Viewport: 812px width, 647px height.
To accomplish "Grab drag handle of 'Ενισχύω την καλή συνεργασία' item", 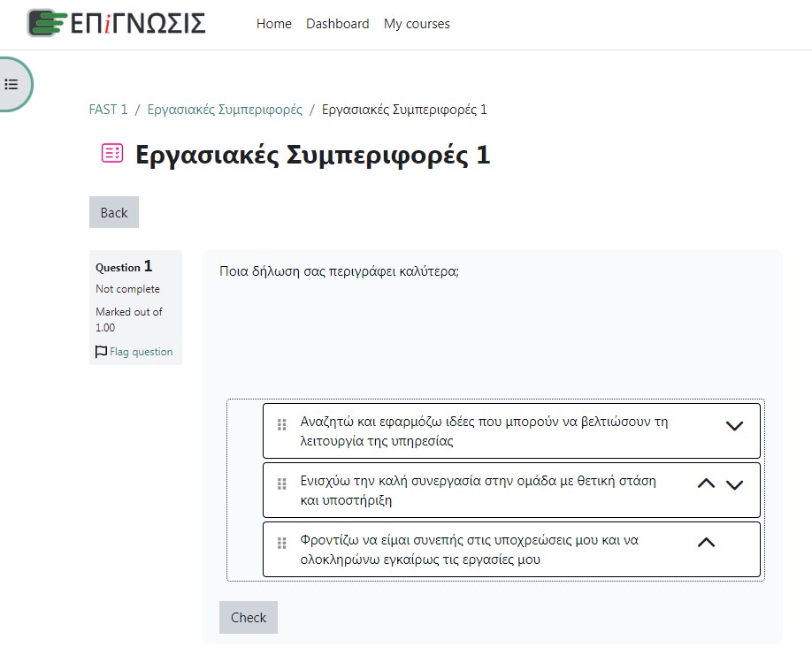I will tap(281, 484).
